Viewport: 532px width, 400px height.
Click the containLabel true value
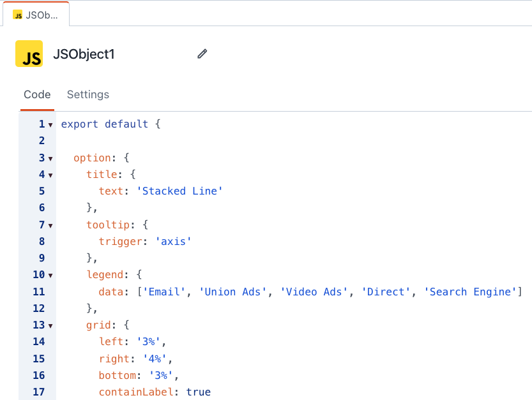[198, 392]
